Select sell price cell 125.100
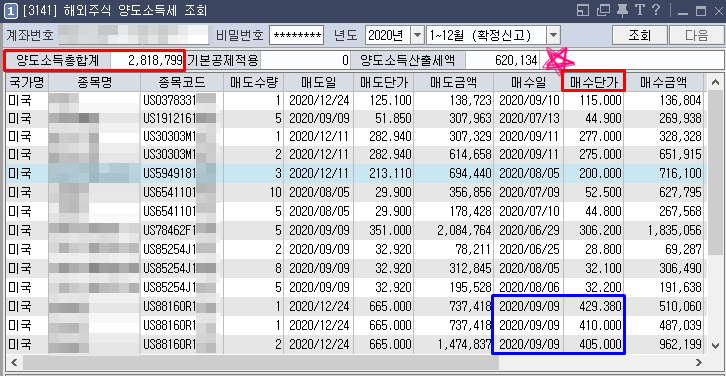 tap(383, 100)
